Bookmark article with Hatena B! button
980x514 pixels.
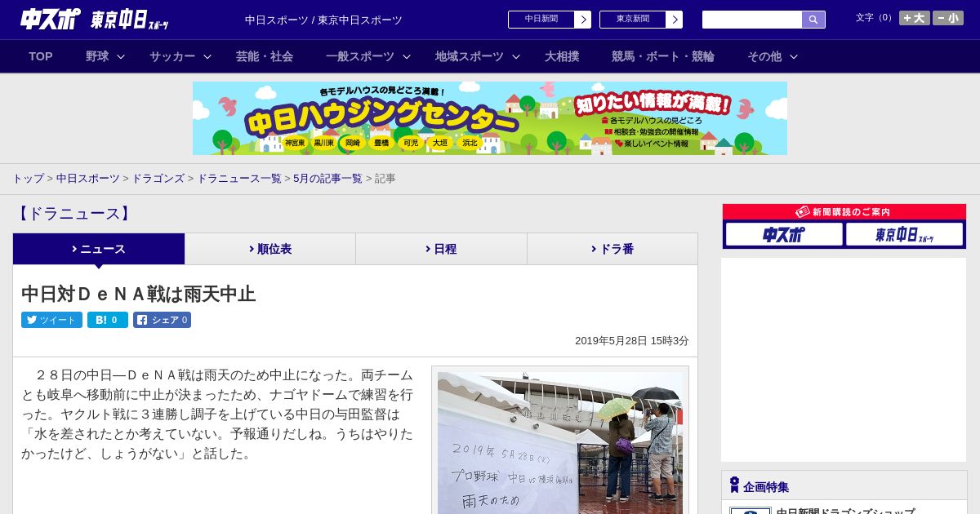point(108,320)
